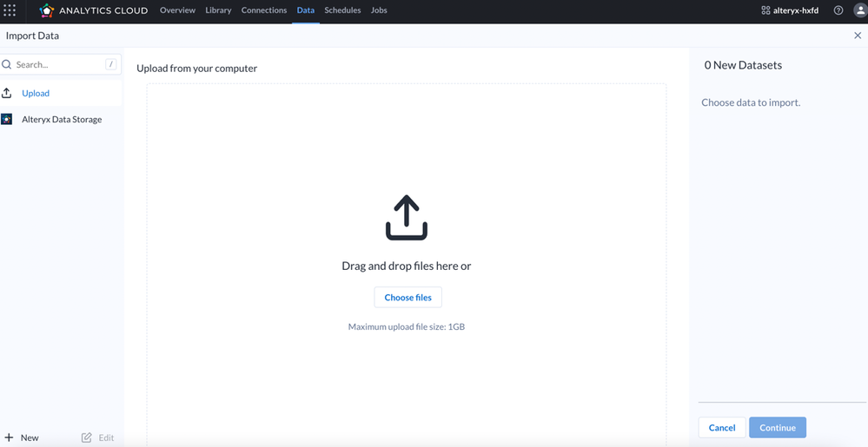Click the Continue button
The height and width of the screenshot is (447, 868).
pos(778,428)
